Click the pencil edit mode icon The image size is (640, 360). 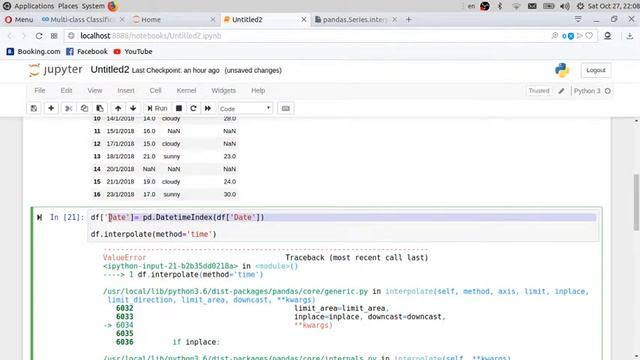[561, 91]
